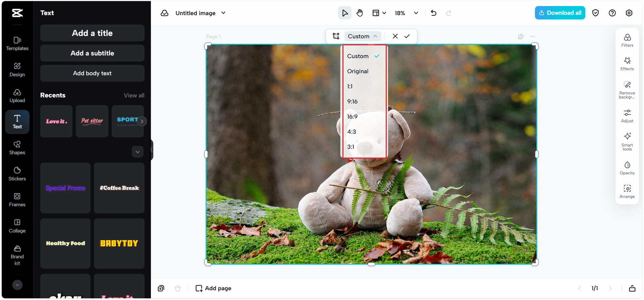The width and height of the screenshot is (644, 300).
Task: Select the Special Promo text preset
Action: (65, 188)
